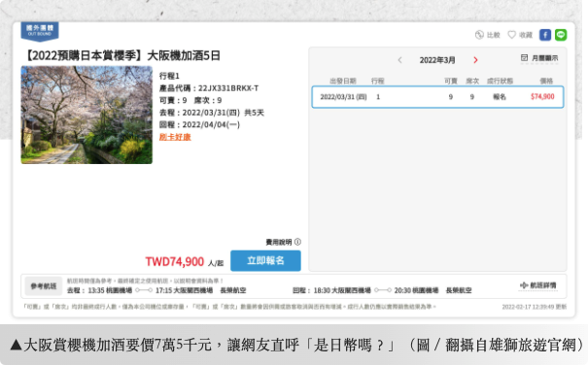Open the cherry blossom tour thumbnail
The image size is (588, 365).
86,115
